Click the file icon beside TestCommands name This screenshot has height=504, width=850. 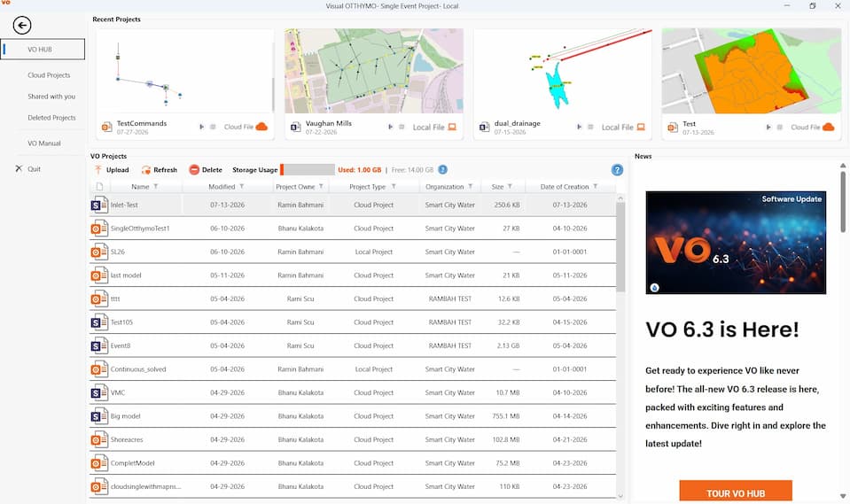pos(106,128)
